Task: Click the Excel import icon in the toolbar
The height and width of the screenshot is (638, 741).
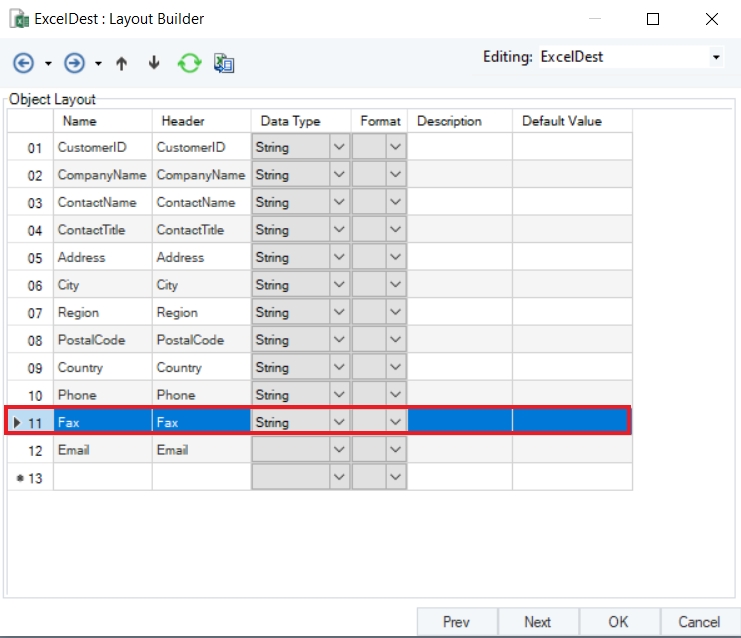Action: click(x=224, y=63)
